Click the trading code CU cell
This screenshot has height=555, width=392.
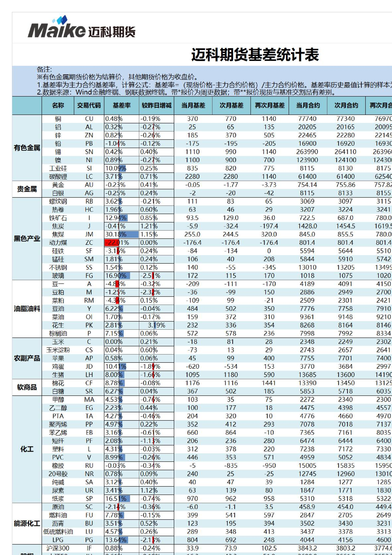point(89,119)
